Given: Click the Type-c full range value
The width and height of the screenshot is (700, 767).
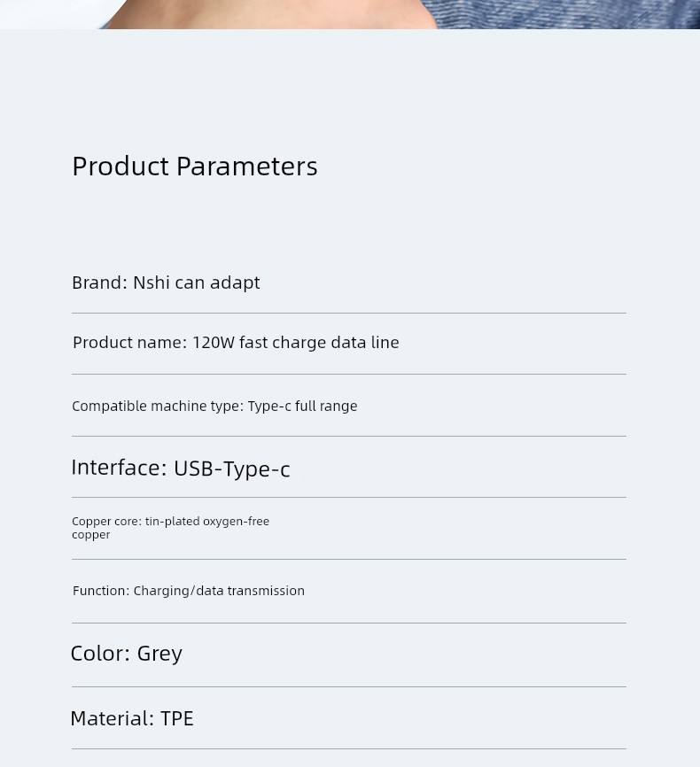Looking at the screenshot, I should point(302,406).
